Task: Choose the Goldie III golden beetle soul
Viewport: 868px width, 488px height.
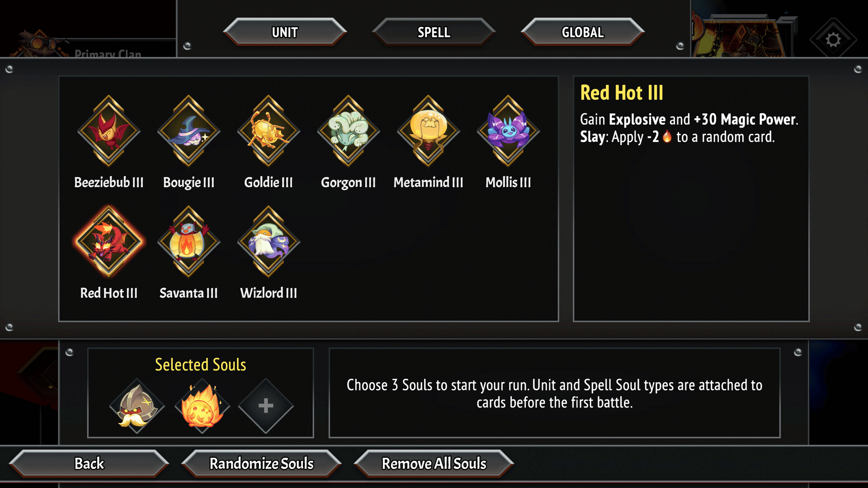Action: (x=269, y=131)
